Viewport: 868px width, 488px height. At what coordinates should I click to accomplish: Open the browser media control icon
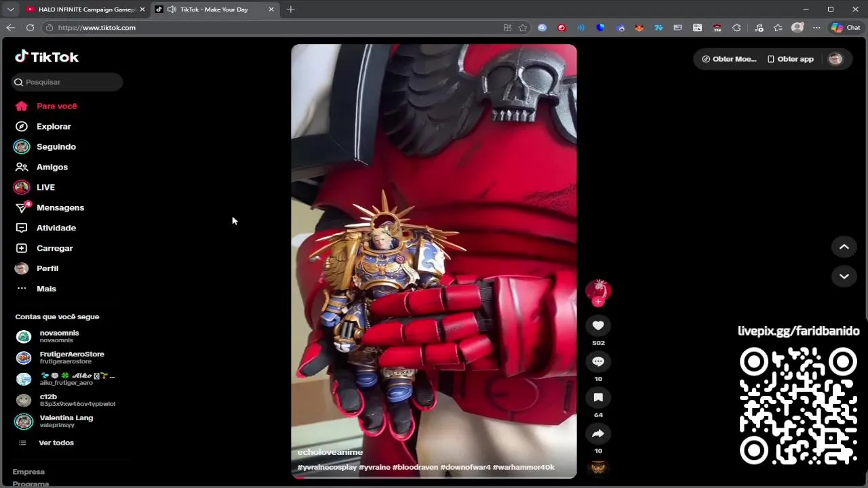(x=759, y=28)
